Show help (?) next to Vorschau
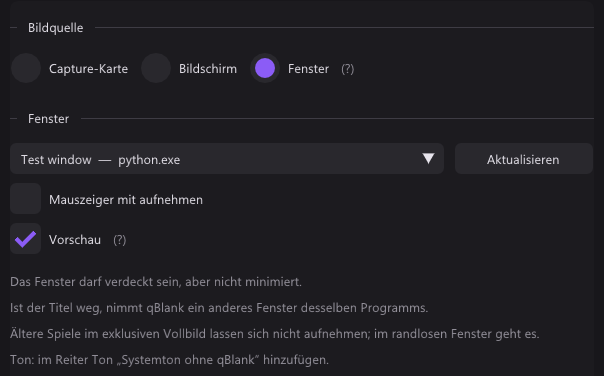This screenshot has width=604, height=376. tap(119, 240)
